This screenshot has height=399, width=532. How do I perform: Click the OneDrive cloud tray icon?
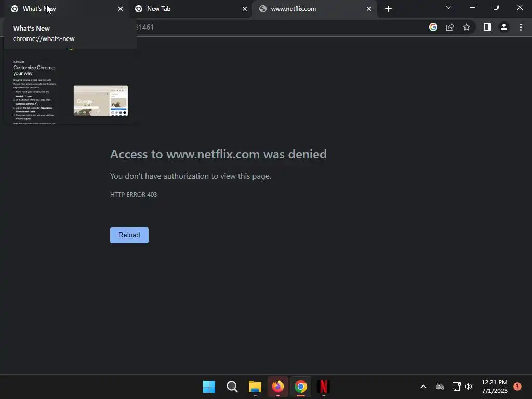(440, 387)
